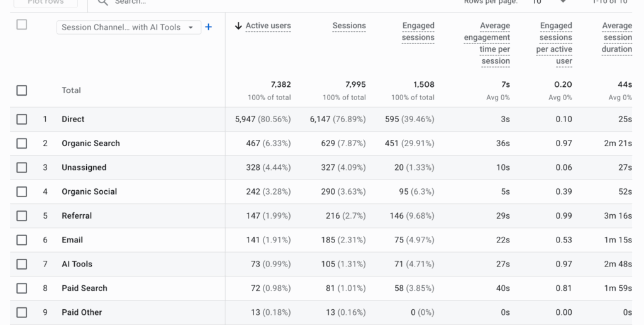Click the Average session duration header
644x325 pixels.
[x=617, y=37]
